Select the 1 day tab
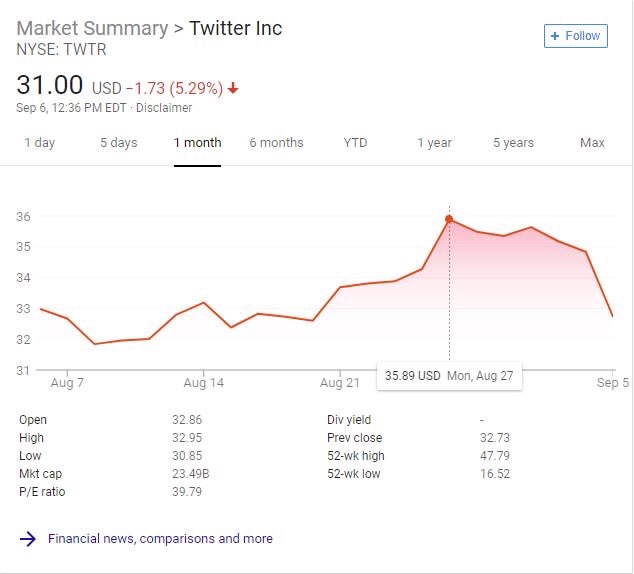The width and height of the screenshot is (634, 574). tap(39, 143)
